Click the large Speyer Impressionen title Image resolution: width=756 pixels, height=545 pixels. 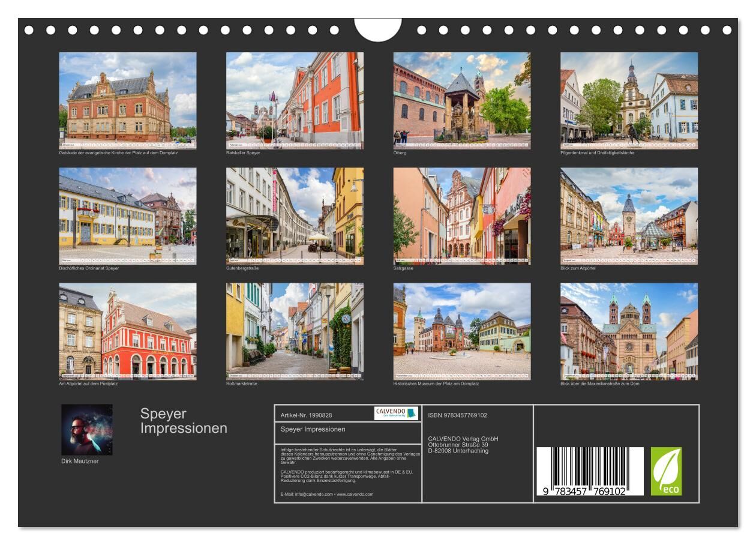coord(184,421)
